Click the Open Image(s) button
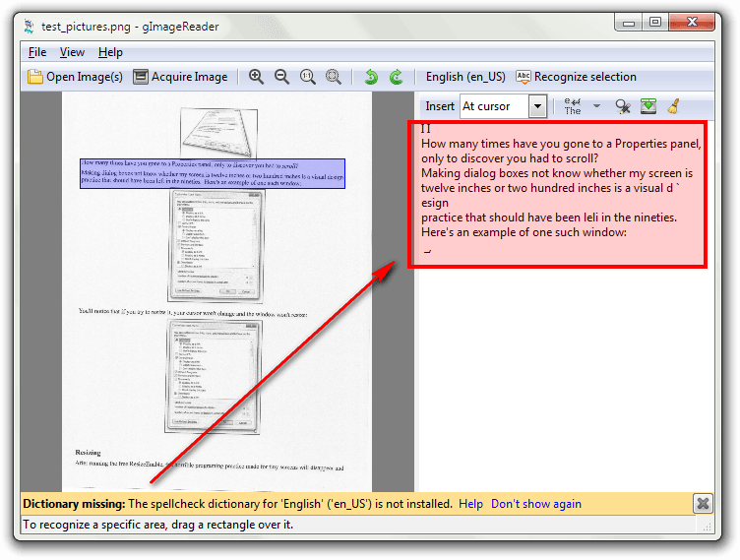This screenshot has width=740, height=560. coord(75,77)
